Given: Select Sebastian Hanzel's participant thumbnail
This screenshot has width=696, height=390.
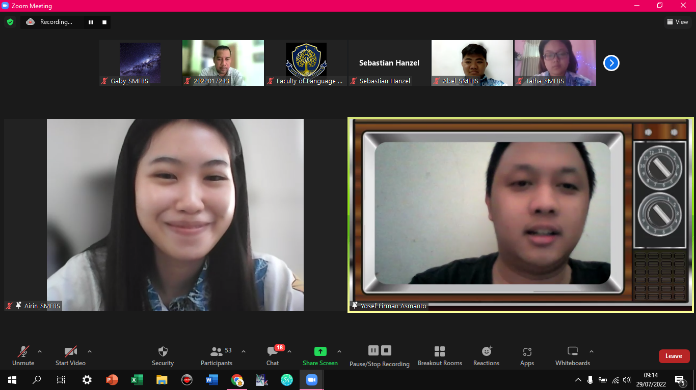Looking at the screenshot, I should (x=389, y=63).
